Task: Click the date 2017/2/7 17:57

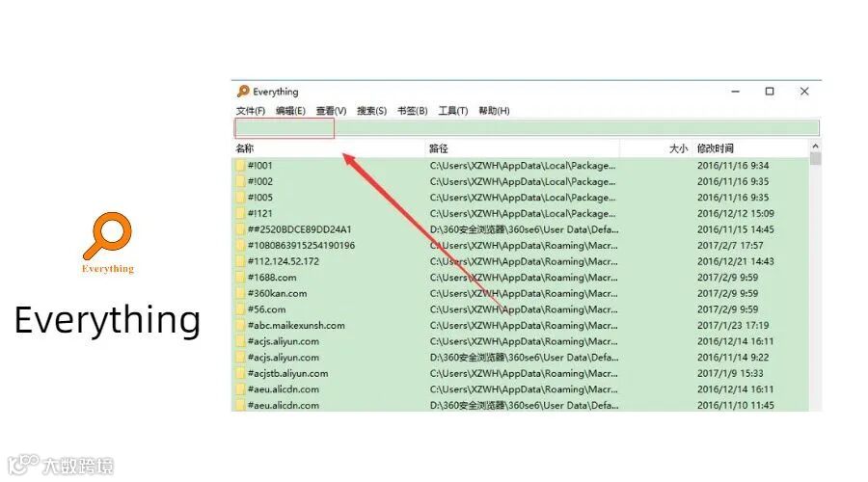Action: 730,246
